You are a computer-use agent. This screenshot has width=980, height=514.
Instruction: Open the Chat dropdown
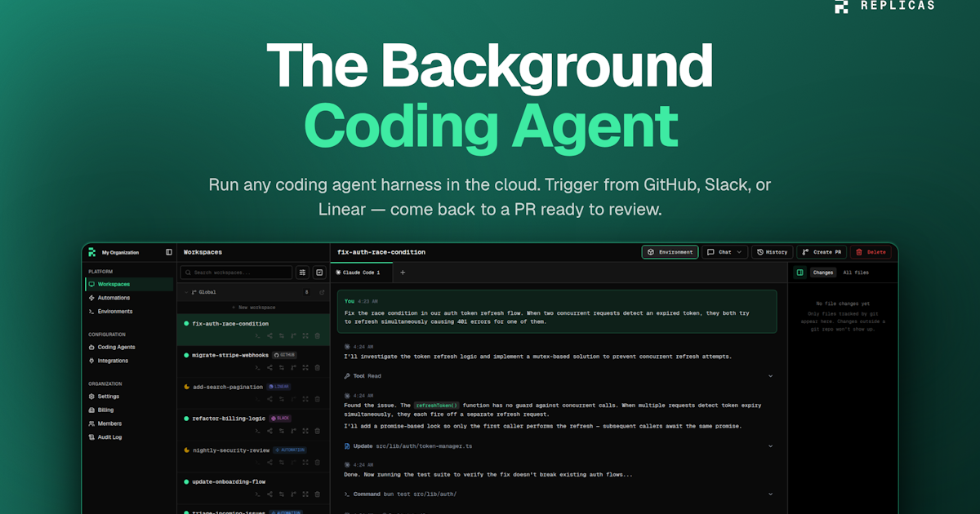point(725,252)
